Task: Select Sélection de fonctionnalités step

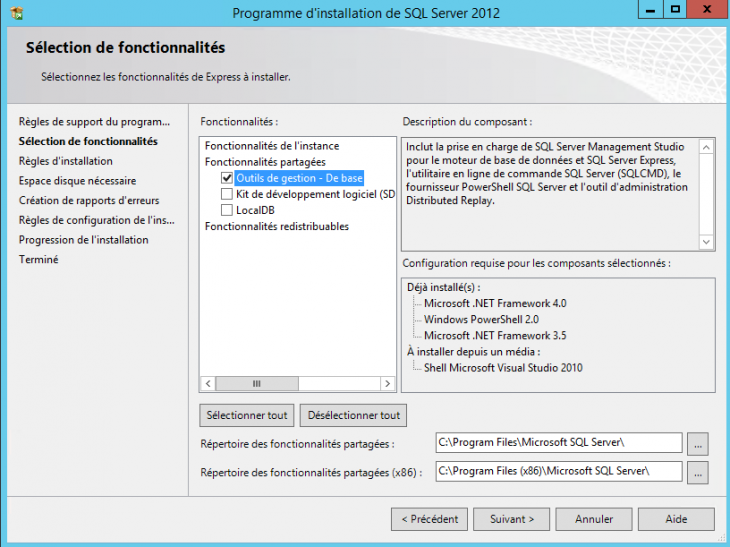Action: (88, 141)
